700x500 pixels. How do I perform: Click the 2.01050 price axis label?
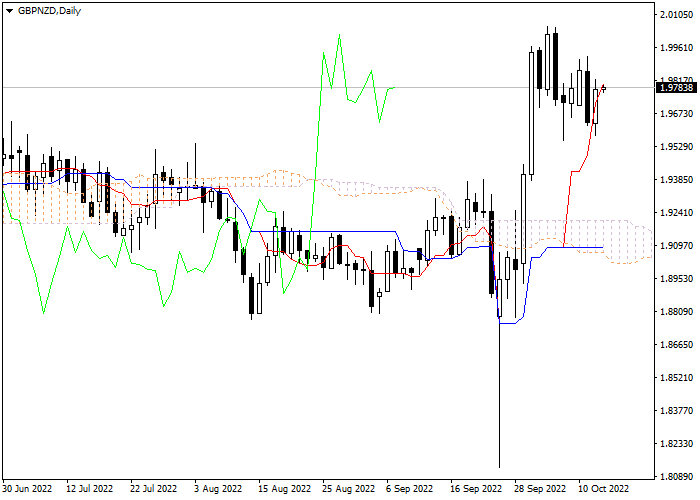(676, 14)
